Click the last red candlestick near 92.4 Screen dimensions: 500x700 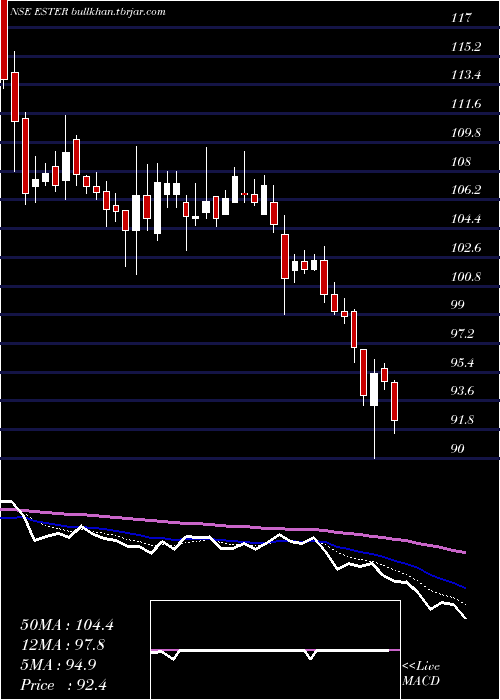[x=394, y=407]
